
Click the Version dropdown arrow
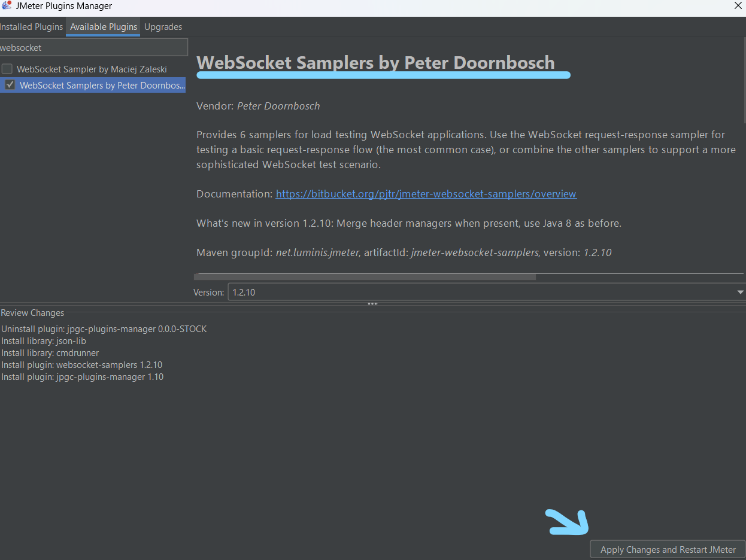(x=740, y=293)
